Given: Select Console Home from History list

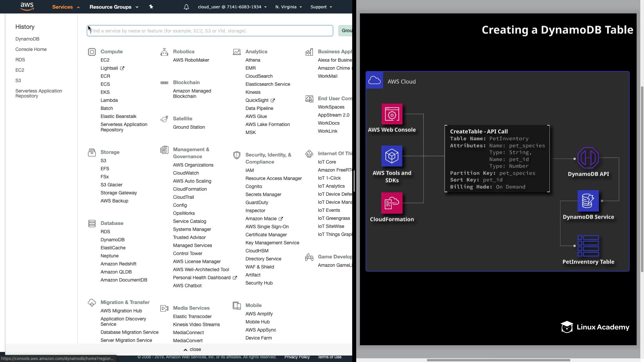Looking at the screenshot, I should pyautogui.click(x=31, y=49).
